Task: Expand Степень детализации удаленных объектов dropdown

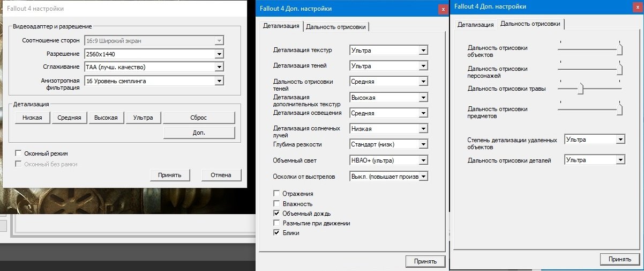Action: pos(620,140)
